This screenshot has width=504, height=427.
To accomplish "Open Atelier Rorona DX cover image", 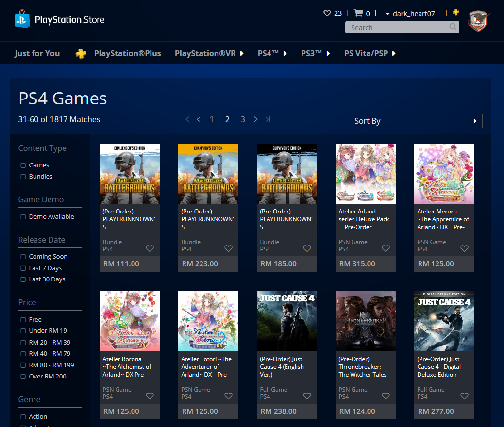I will pos(130,321).
